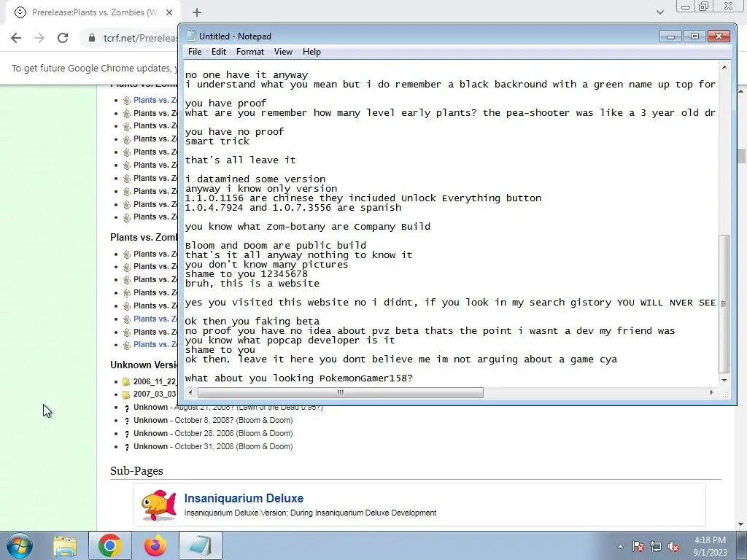Click the Sub-Pages heading
This screenshot has height=560, width=747.
(x=136, y=471)
